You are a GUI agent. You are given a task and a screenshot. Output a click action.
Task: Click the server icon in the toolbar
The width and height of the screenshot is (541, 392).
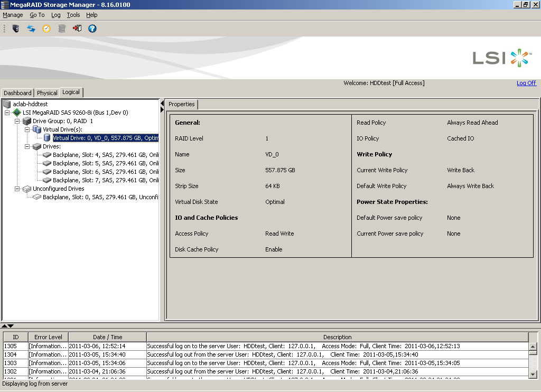pos(16,29)
